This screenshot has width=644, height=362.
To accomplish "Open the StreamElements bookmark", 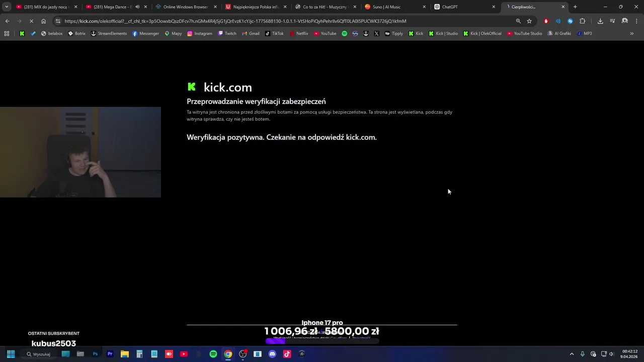I will [109, 34].
